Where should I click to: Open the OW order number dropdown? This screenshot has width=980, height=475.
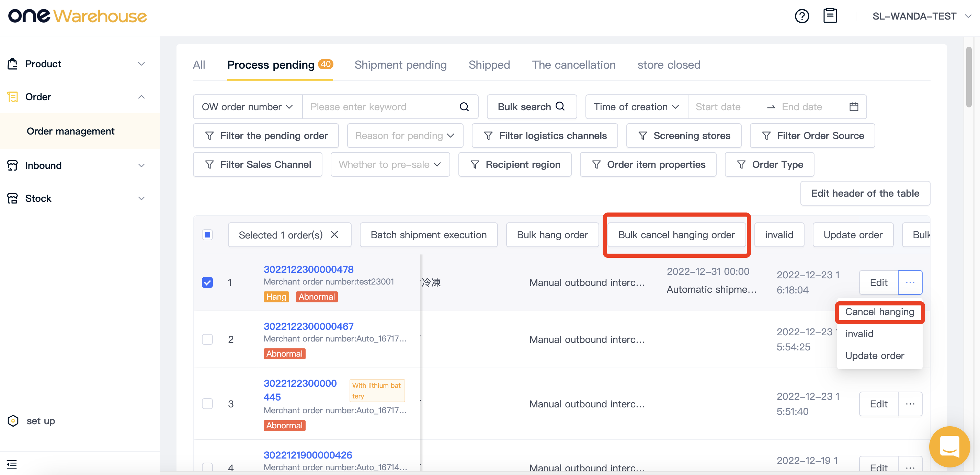tap(247, 107)
